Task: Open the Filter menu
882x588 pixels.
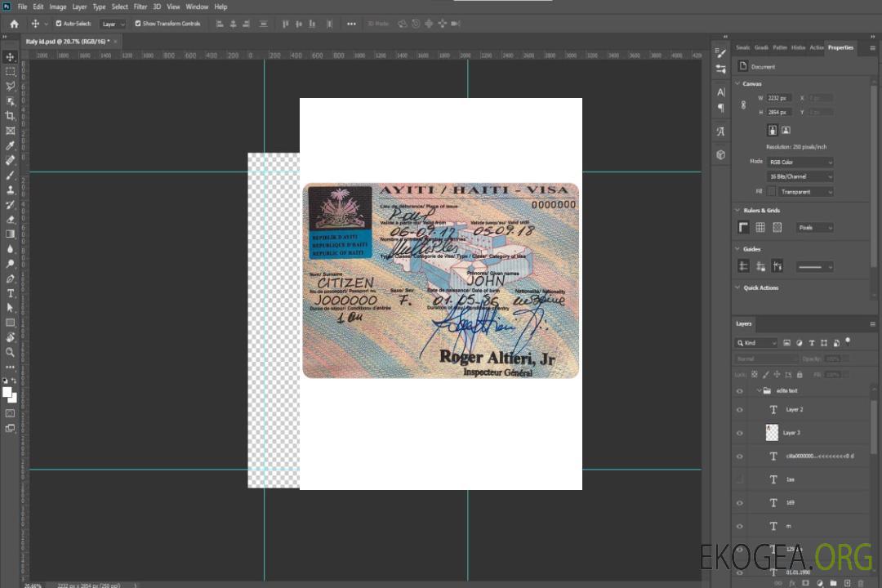Action: click(x=140, y=7)
